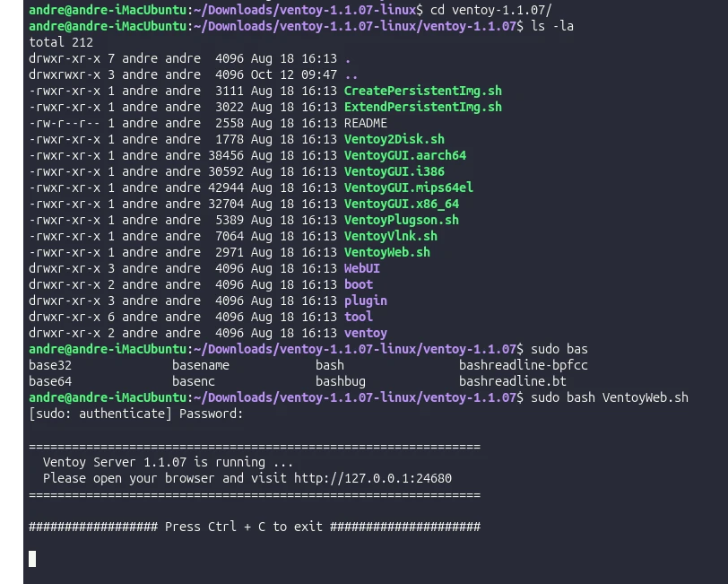728x584 pixels.
Task: Click the 'Press Ctrl + C to exit' line
Action: (x=255, y=527)
